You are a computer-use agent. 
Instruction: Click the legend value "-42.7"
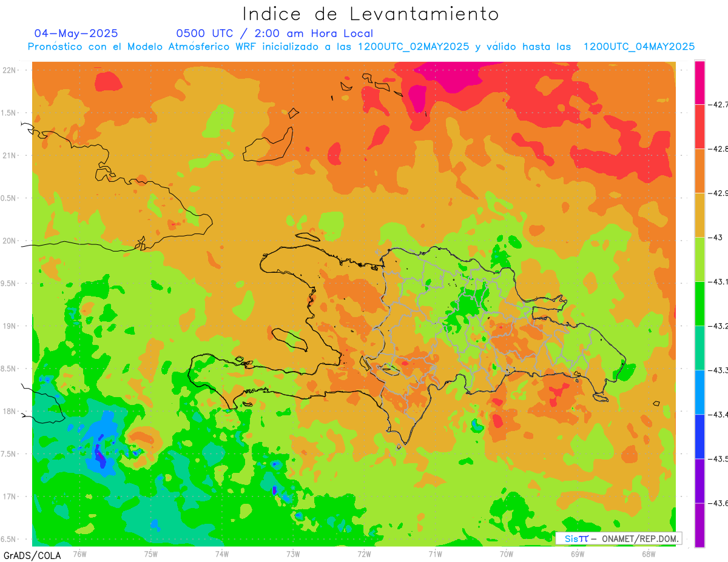[x=720, y=105]
